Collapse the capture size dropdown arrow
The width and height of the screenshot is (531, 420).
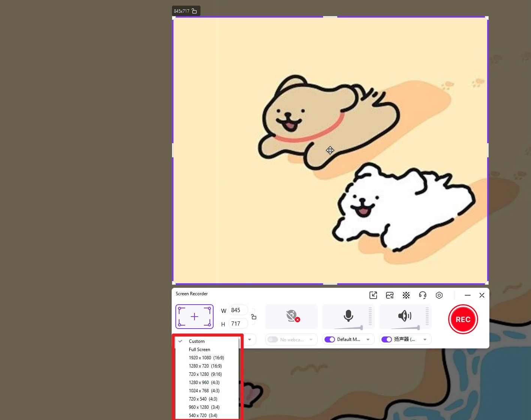click(x=250, y=339)
